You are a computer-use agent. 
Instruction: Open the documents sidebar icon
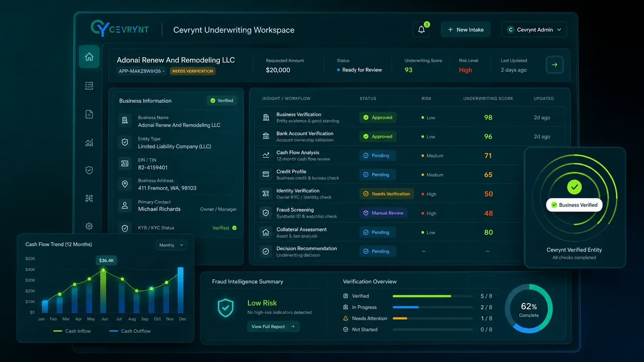(89, 114)
